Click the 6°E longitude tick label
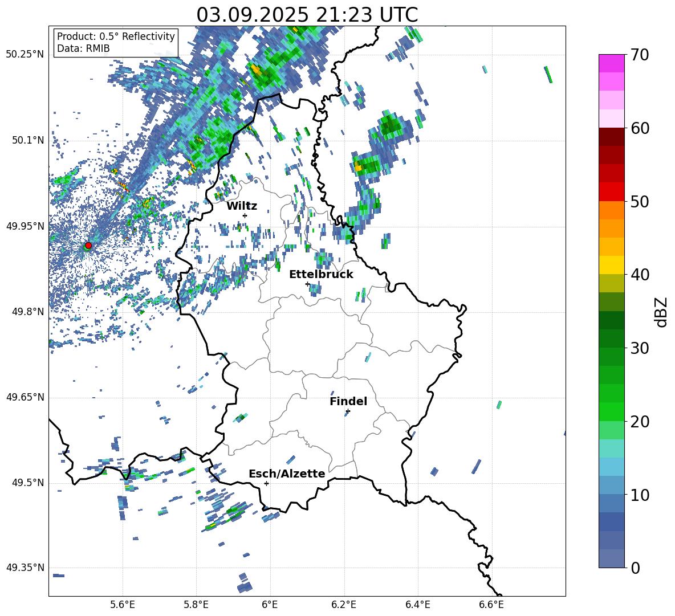This screenshot has width=675, height=616. [270, 605]
